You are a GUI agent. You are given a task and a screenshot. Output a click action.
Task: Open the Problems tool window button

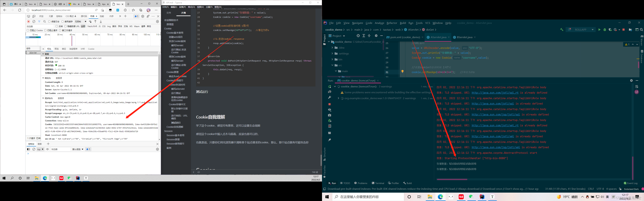click(x=361, y=183)
